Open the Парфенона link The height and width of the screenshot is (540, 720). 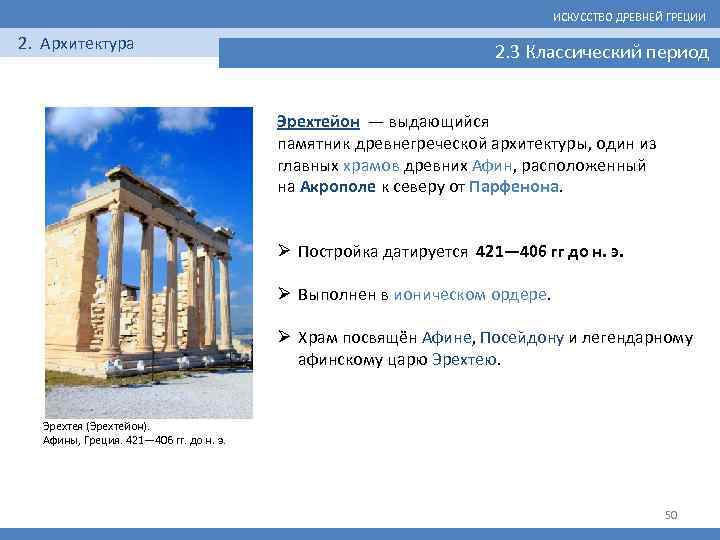click(514, 187)
